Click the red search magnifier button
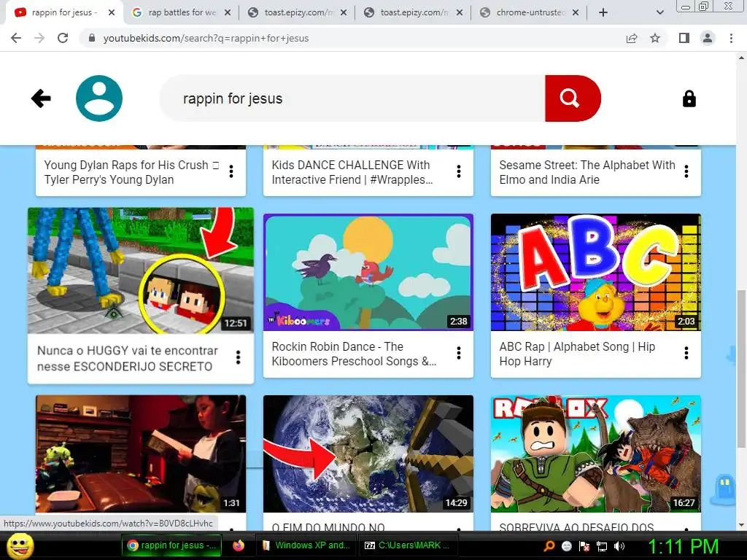 (573, 98)
